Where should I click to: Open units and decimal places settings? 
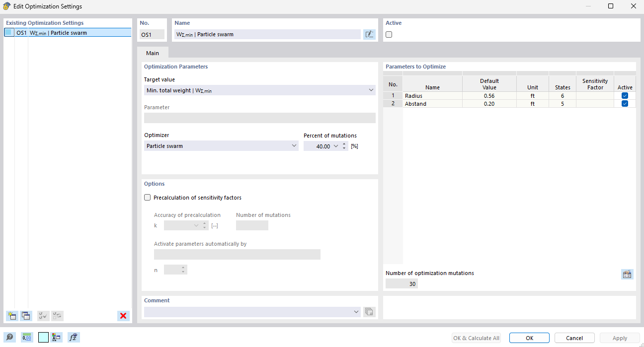(26, 337)
